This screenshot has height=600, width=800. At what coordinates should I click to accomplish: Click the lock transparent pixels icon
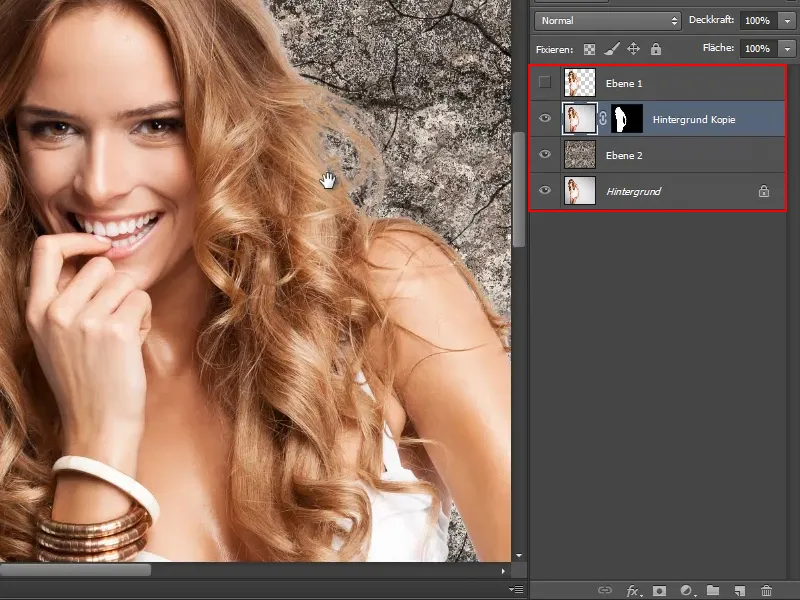tap(589, 48)
